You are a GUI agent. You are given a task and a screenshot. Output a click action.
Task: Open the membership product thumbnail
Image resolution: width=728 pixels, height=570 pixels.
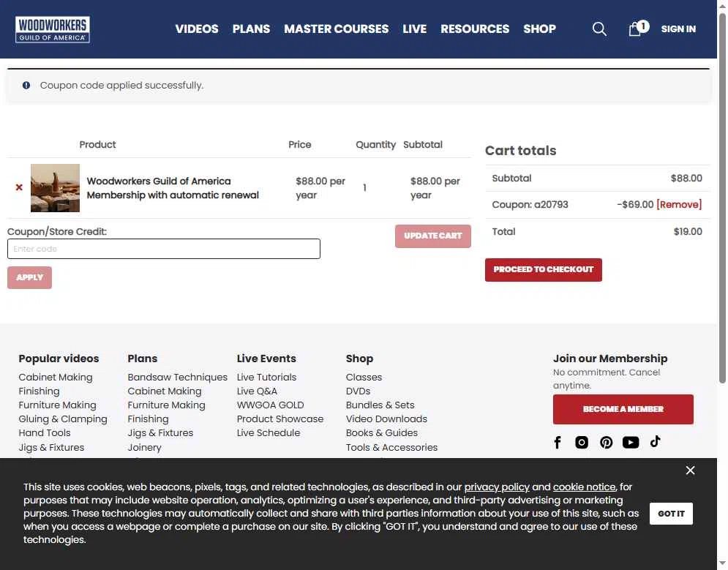[56, 188]
